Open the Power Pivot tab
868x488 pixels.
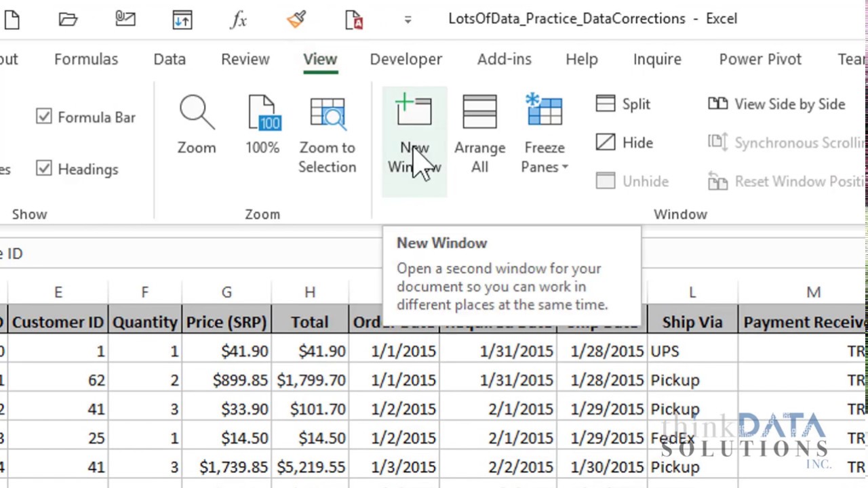point(760,59)
